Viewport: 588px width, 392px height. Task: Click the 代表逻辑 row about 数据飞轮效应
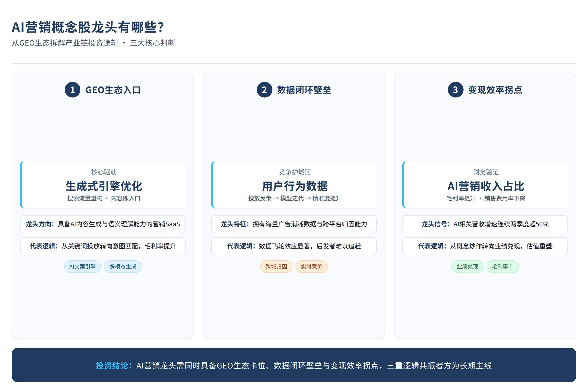pyautogui.click(x=294, y=246)
